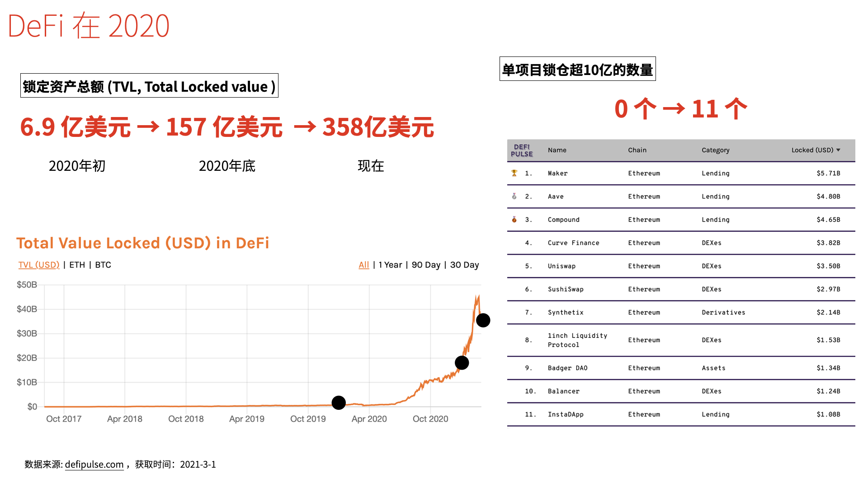Click the Category column header
This screenshot has height=488, width=868.
coord(715,150)
